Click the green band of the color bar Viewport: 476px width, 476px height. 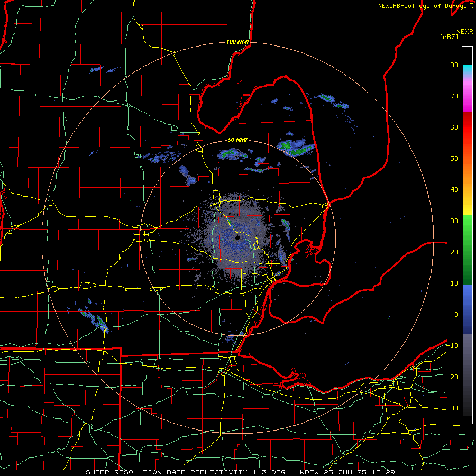pyautogui.click(x=467, y=250)
